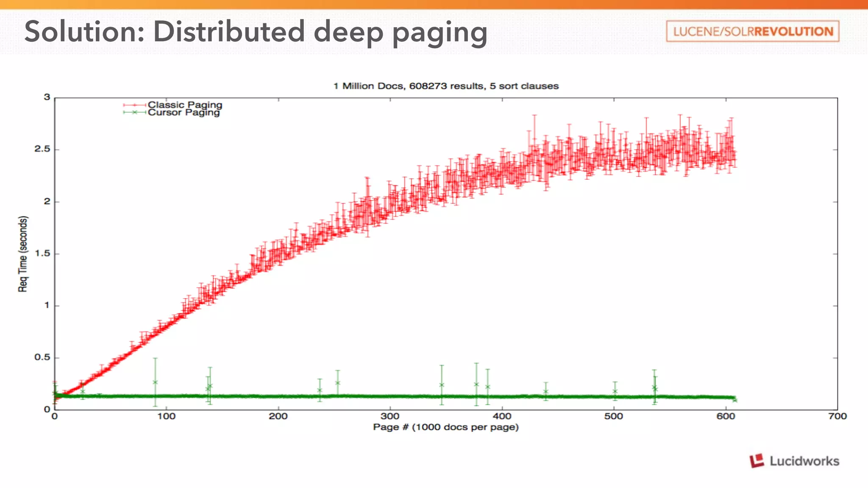
Task: Click the Lucene/Solr Revolution logo badge
Action: pos(752,31)
